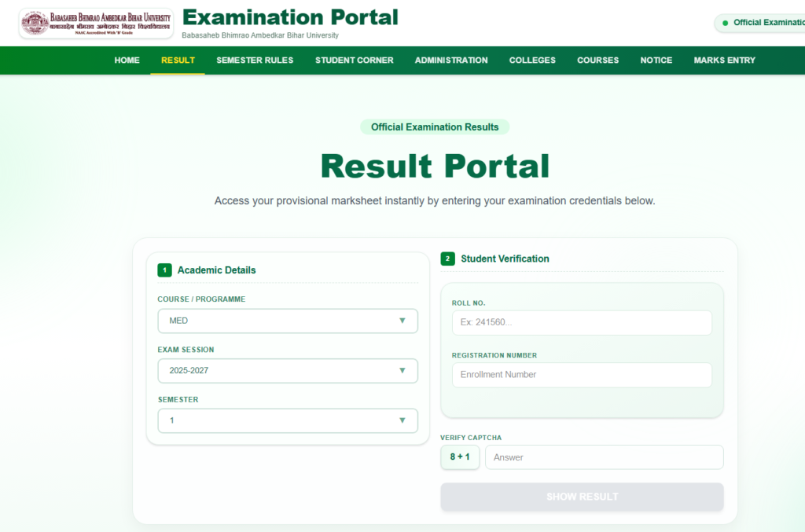The height and width of the screenshot is (532, 805).
Task: Select the RESULT tab in navigation
Action: [178, 60]
